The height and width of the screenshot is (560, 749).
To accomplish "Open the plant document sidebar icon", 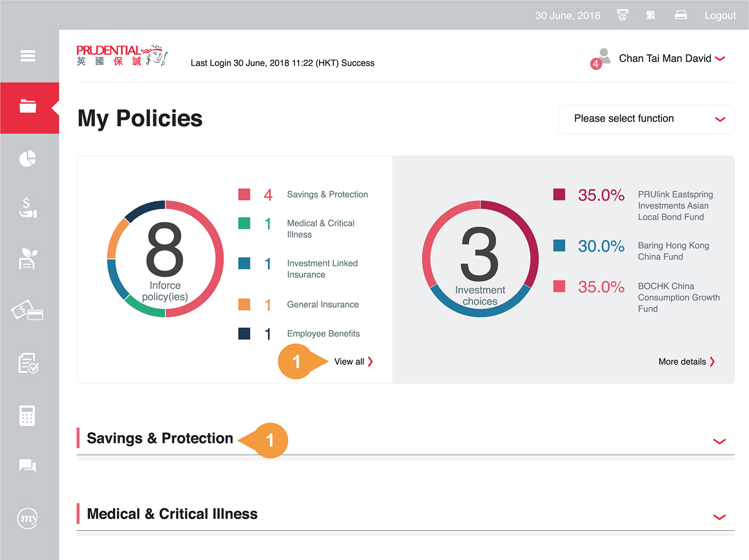I will pos(28,259).
